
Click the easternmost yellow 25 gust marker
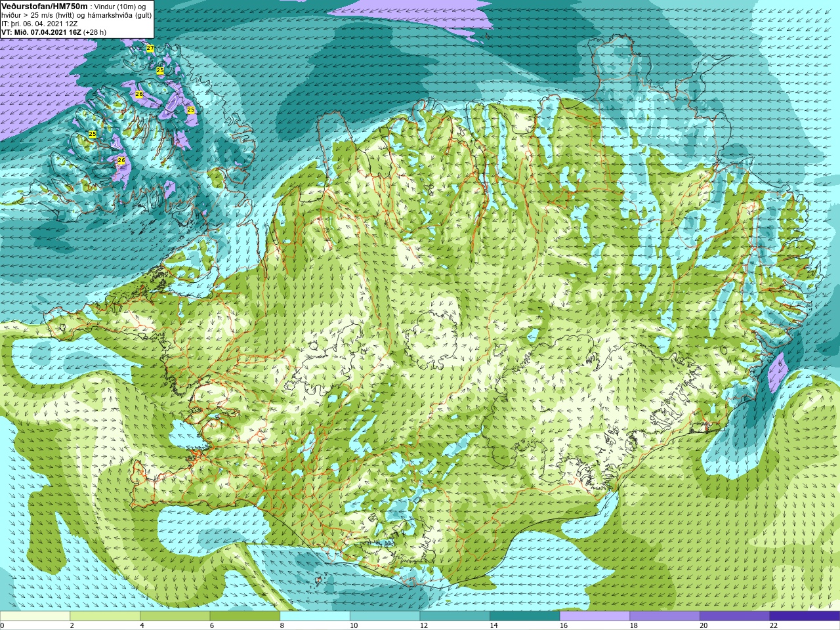[191, 110]
